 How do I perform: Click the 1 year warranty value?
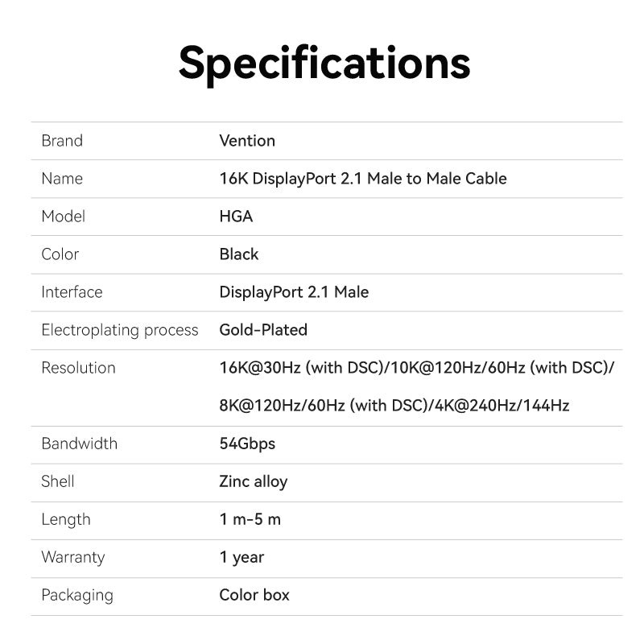click(242, 557)
